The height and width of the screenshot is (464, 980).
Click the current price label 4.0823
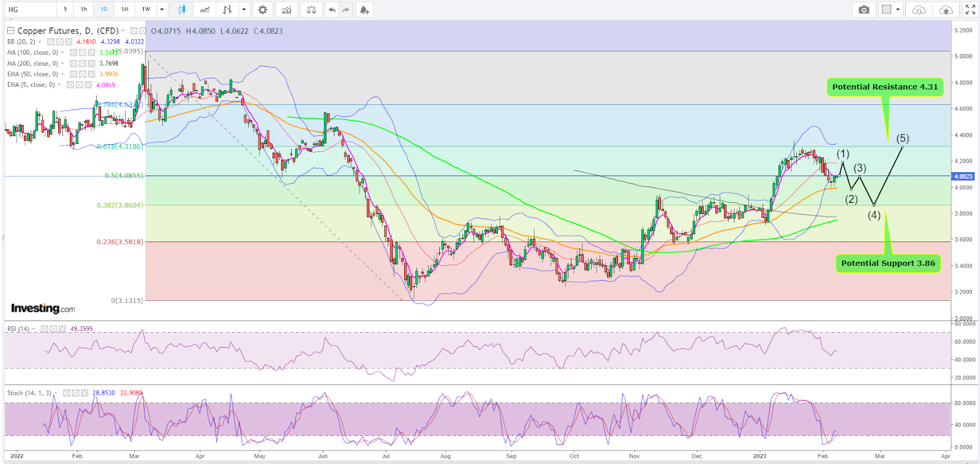[x=963, y=177]
